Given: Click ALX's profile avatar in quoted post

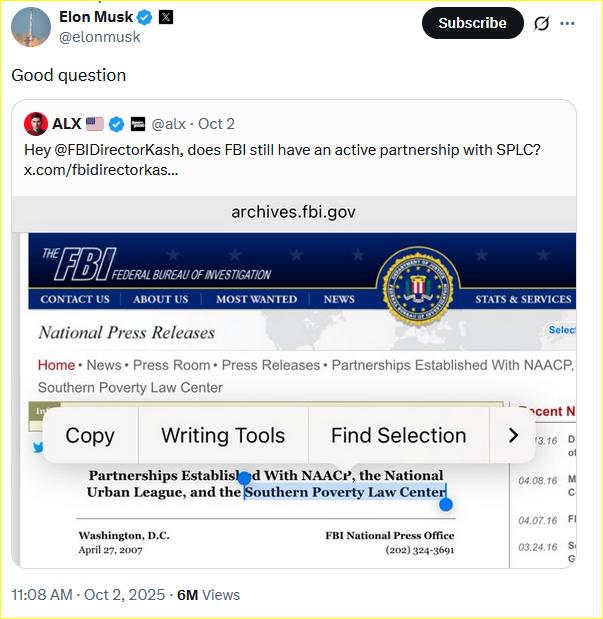Looking at the screenshot, I should tap(36, 124).
